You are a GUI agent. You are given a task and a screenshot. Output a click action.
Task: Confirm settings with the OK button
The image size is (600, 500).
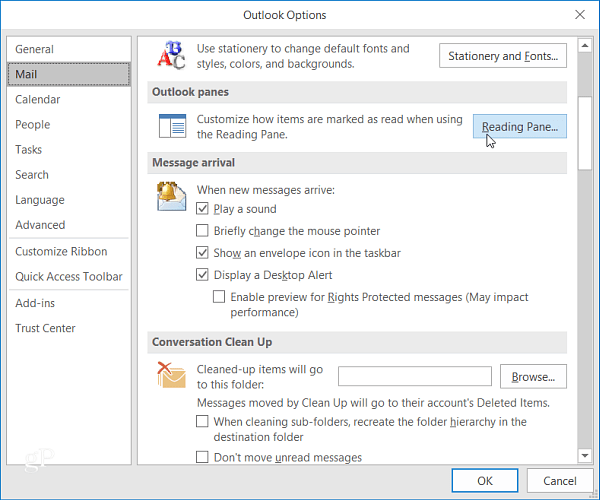pyautogui.click(x=485, y=480)
